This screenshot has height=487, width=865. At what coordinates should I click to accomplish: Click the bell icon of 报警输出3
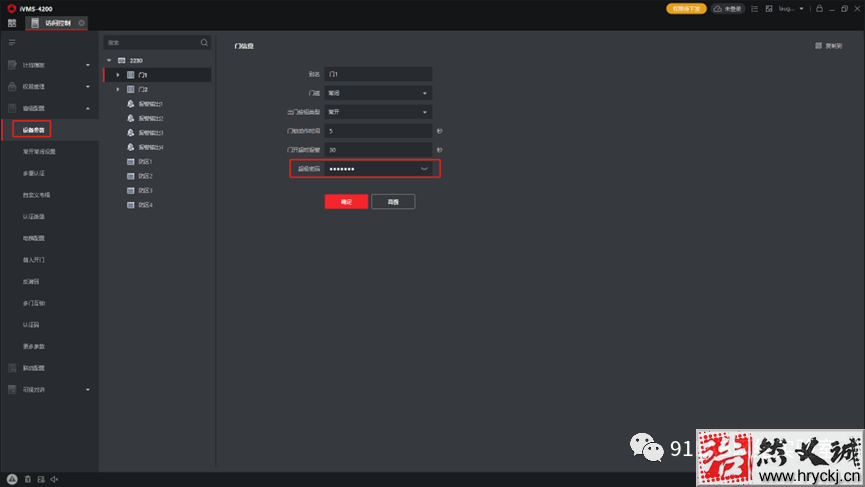tap(131, 132)
